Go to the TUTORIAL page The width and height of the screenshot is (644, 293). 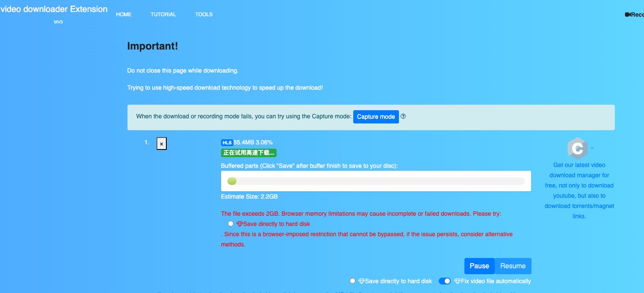[163, 15]
